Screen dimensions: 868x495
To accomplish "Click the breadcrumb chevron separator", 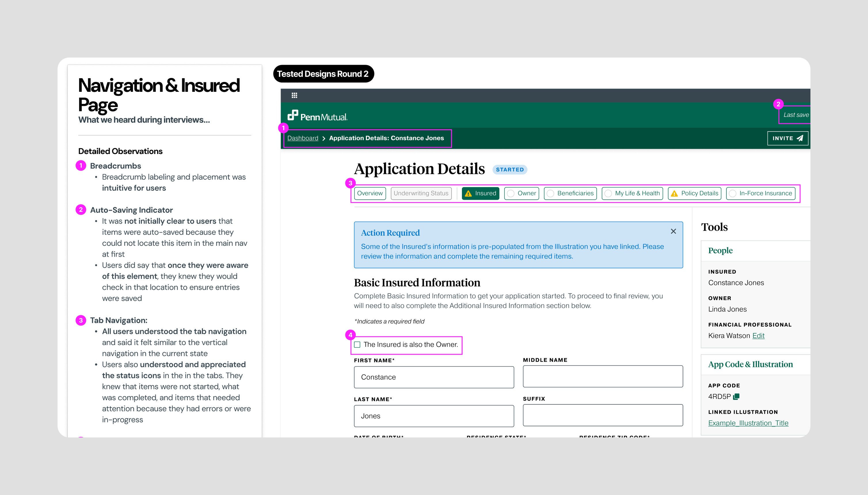I will [x=324, y=138].
